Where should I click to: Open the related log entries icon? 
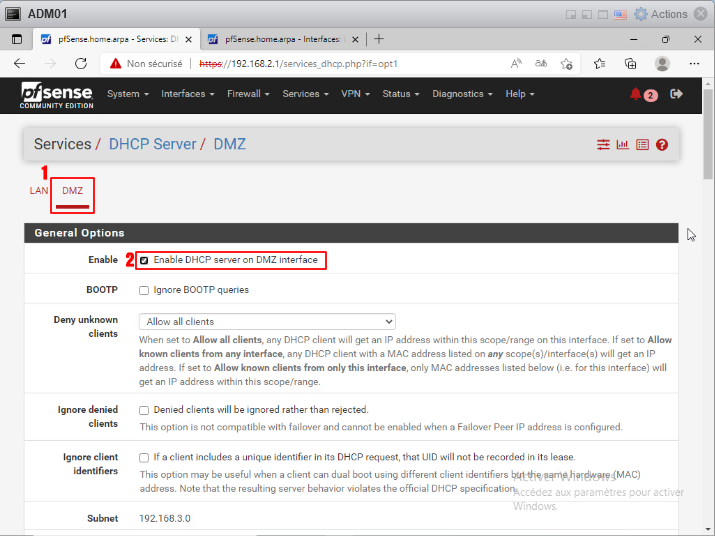pyautogui.click(x=642, y=145)
